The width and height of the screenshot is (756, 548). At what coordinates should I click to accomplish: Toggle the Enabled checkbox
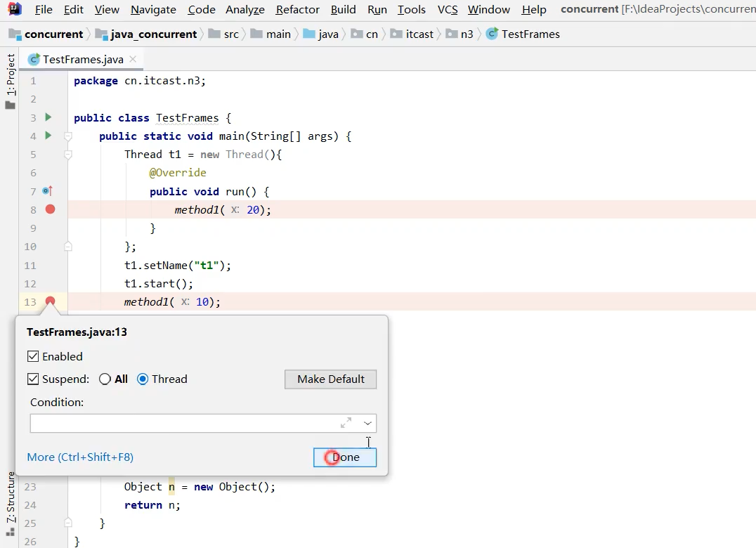[x=33, y=356]
